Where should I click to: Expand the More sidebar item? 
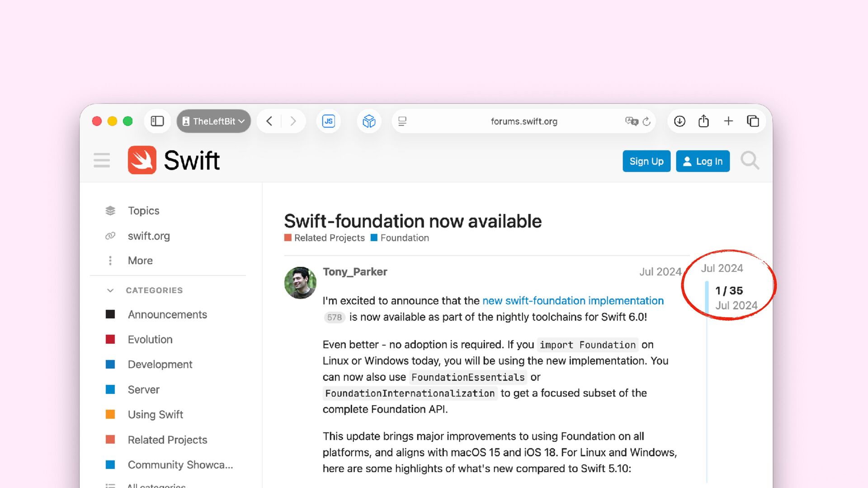pyautogui.click(x=140, y=261)
